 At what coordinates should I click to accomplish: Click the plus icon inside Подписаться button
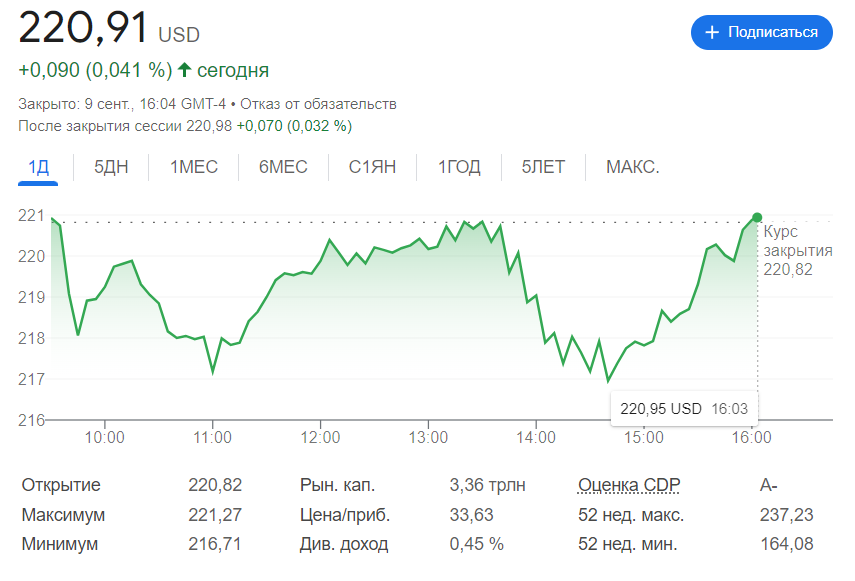pyautogui.click(x=712, y=32)
